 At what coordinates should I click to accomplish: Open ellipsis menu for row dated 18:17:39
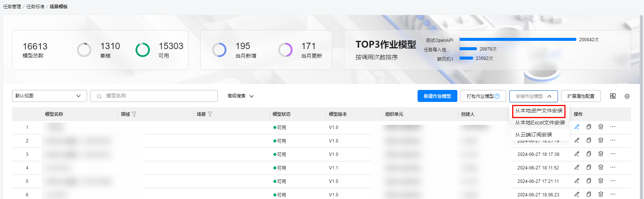tap(613, 154)
